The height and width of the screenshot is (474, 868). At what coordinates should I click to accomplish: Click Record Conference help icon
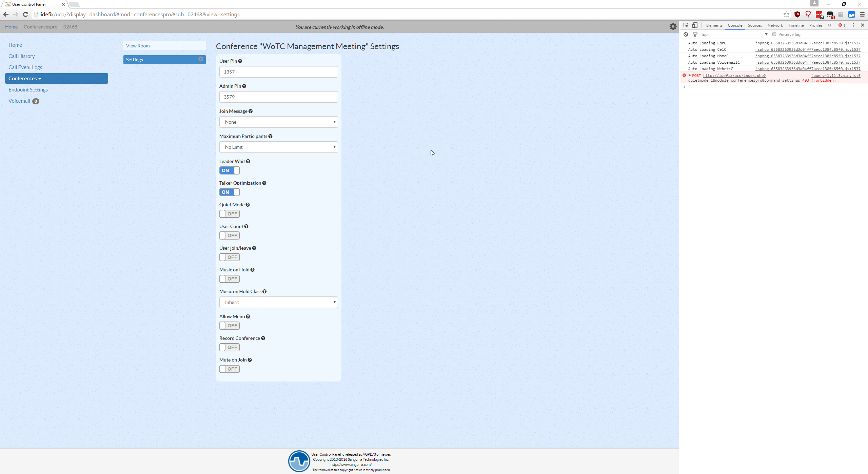tap(263, 338)
